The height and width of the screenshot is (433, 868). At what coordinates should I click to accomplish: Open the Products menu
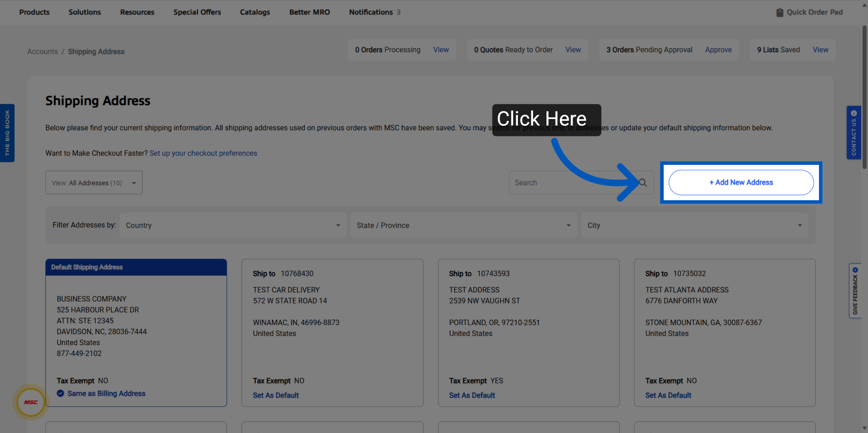coord(34,12)
